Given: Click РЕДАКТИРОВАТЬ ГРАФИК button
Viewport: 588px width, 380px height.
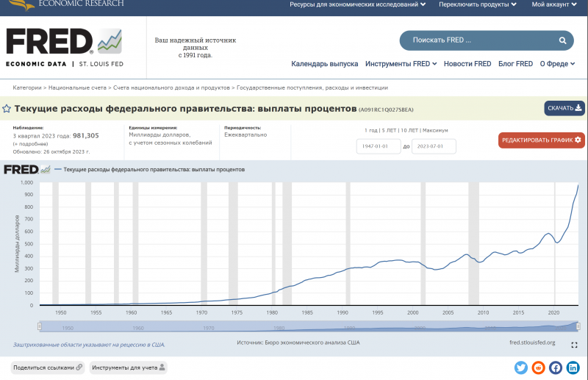Looking at the screenshot, I should point(541,140).
